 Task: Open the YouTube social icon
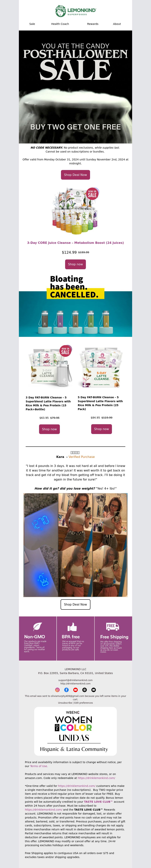click(76, 690)
